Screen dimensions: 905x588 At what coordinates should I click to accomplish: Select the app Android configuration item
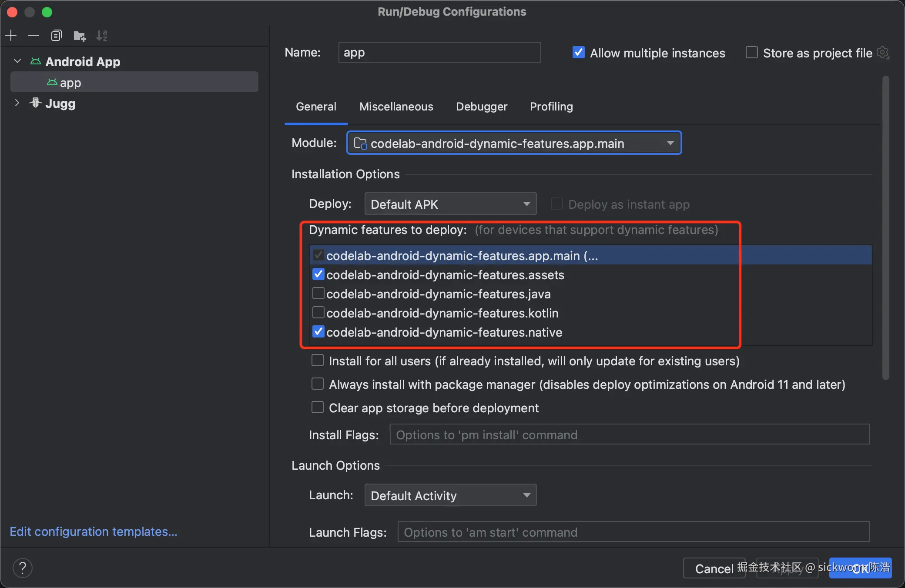[70, 82]
